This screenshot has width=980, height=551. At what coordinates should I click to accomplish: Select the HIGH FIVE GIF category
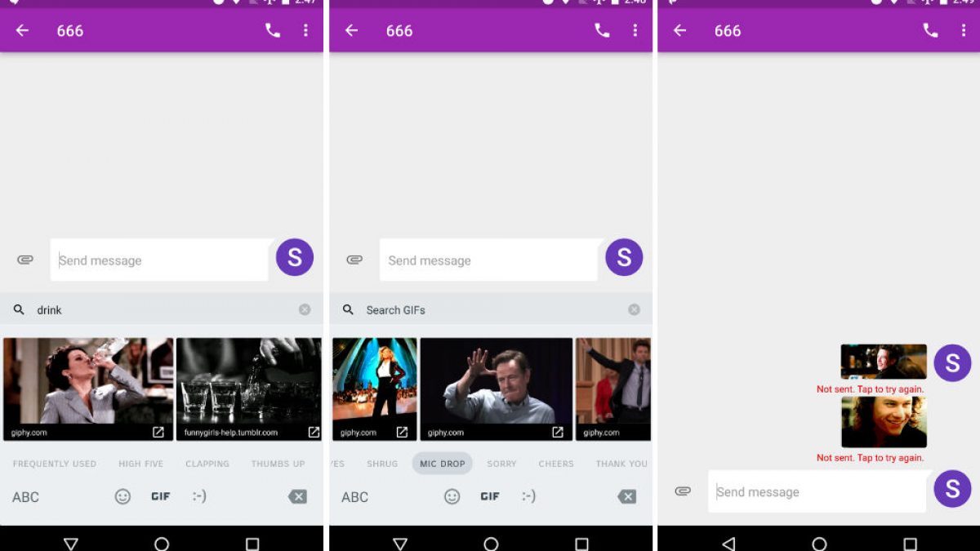click(x=140, y=464)
